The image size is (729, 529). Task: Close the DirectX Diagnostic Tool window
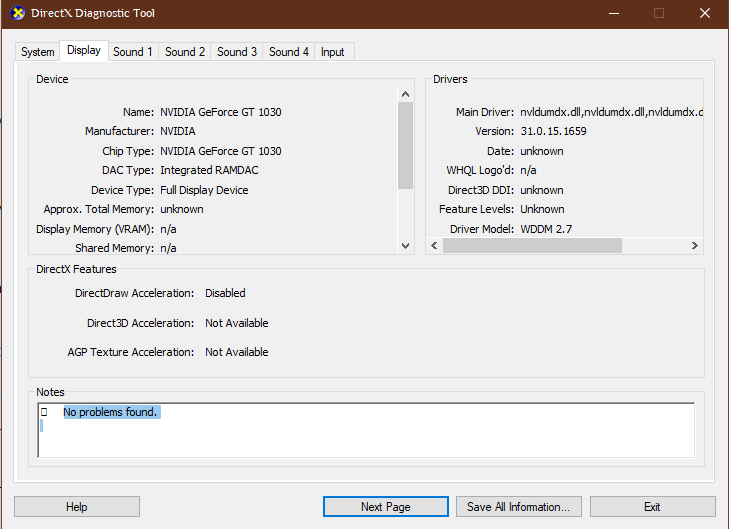pos(705,13)
